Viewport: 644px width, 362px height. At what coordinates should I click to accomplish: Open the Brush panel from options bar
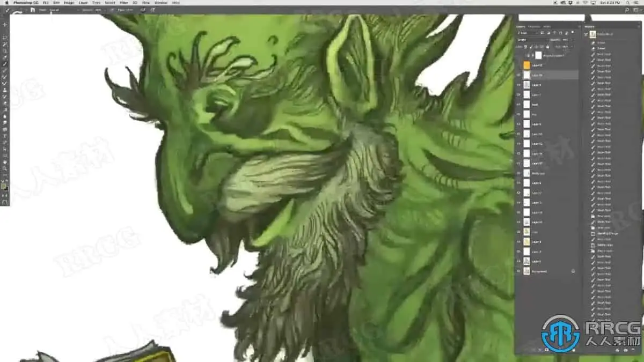pos(33,10)
